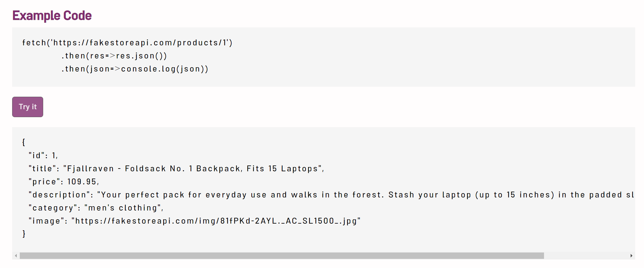Click the image URL ending in .jpg
The width and height of the screenshot is (644, 268).
pos(216,221)
